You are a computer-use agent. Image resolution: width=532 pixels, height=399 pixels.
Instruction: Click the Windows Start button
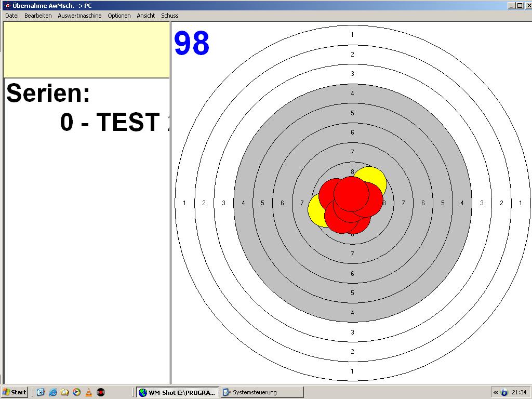pyautogui.click(x=15, y=392)
